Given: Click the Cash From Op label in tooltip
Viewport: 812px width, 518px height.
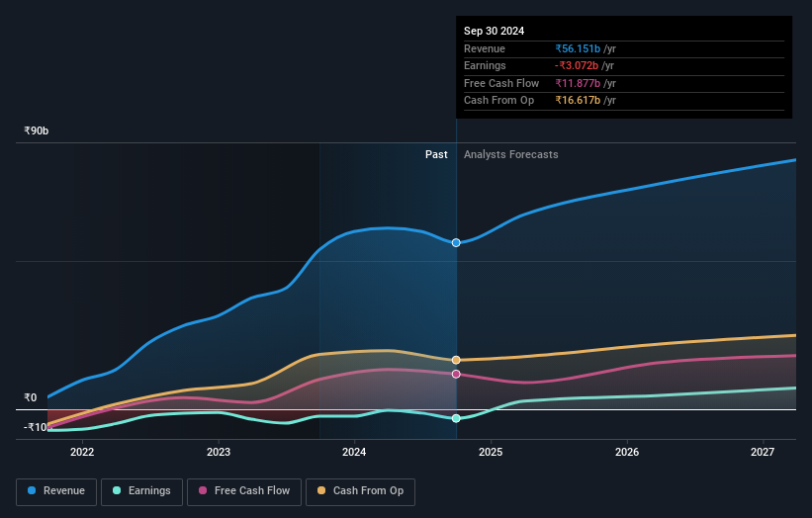Looking at the screenshot, I should pos(498,101).
